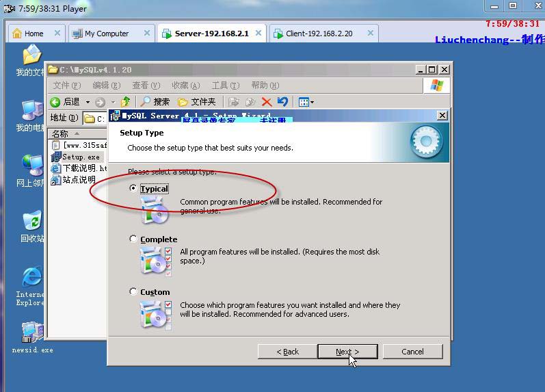This screenshot has width=545, height=392.
Task: Click the forward arrow icon in Explorer
Action: click(100, 102)
